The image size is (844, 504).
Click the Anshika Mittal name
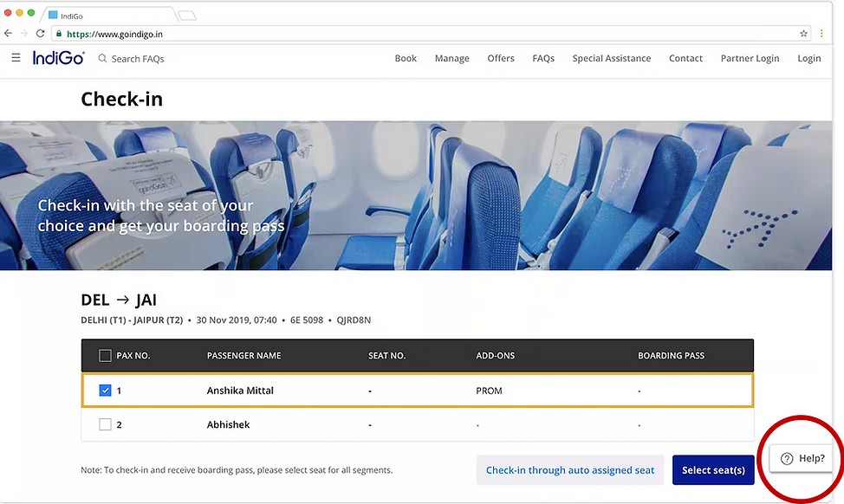coord(240,391)
